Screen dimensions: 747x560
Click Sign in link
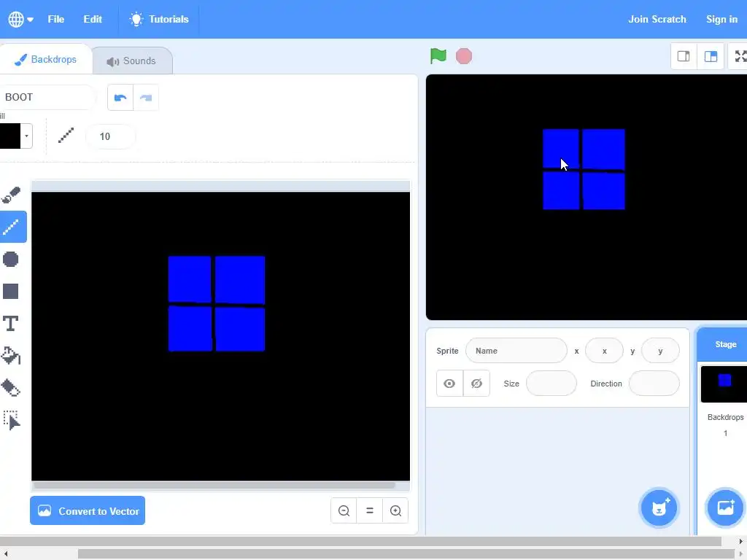[721, 19]
